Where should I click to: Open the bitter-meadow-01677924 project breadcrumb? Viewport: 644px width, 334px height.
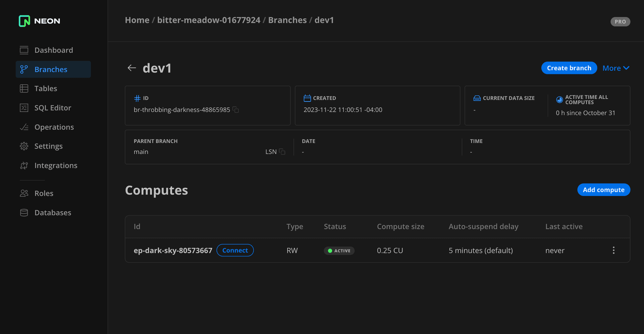[208, 20]
